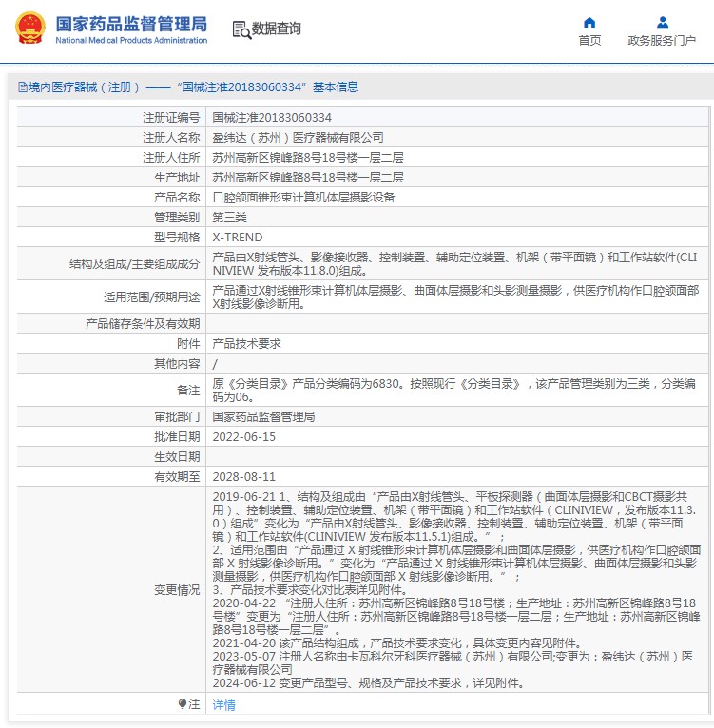Click 审批部门 value 国家药品监督管理局
The image size is (714, 728).
pyautogui.click(x=263, y=417)
